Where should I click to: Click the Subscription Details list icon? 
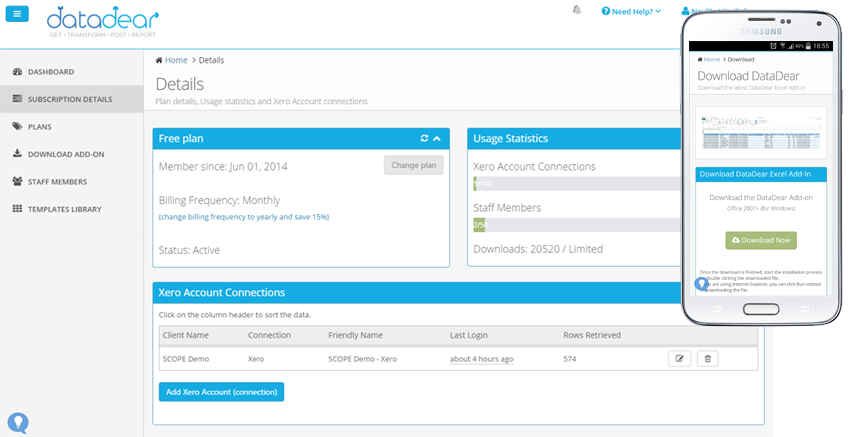pyautogui.click(x=17, y=99)
